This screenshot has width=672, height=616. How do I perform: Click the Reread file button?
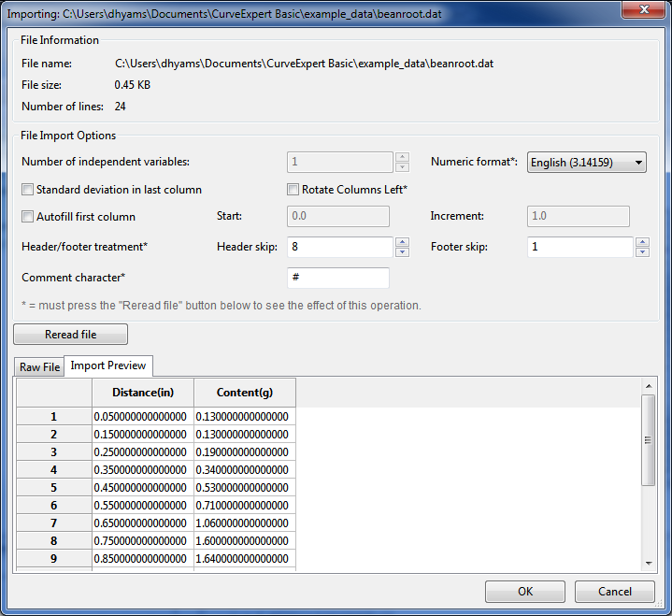[71, 335]
